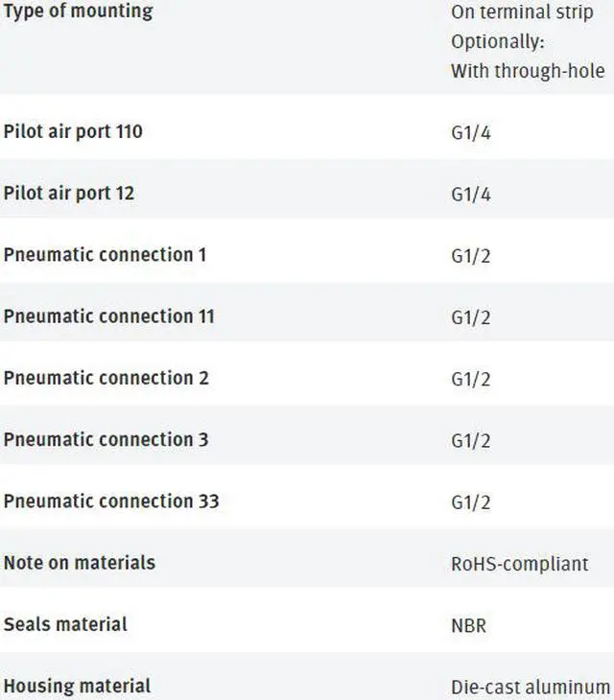
Task: Select G1/2 value for Pneumatic connection 11
Action: [471, 317]
